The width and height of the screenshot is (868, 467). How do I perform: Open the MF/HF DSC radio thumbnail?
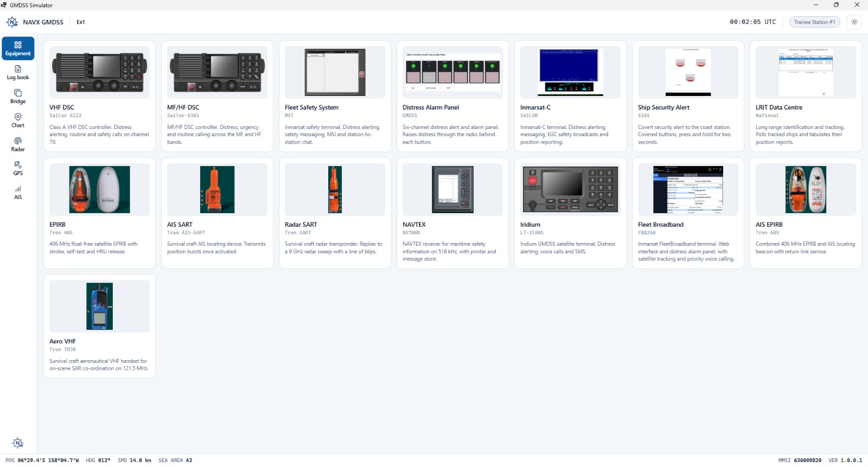(217, 72)
